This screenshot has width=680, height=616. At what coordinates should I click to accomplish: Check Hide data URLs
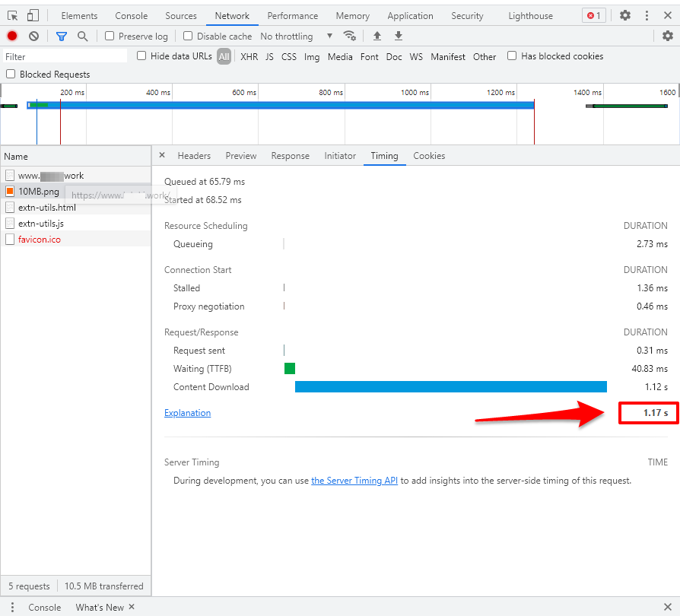[x=141, y=56]
